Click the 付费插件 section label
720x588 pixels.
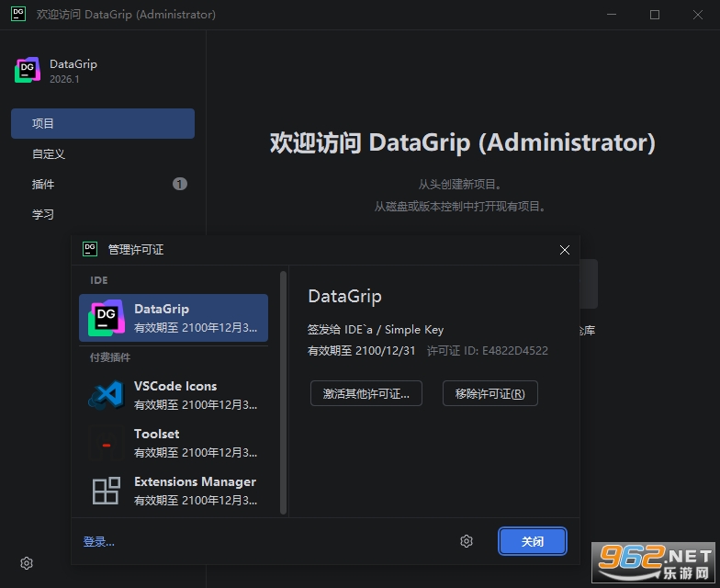coord(110,357)
